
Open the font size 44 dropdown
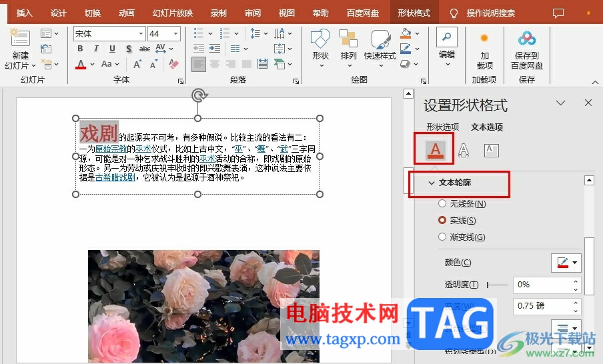tap(175, 34)
